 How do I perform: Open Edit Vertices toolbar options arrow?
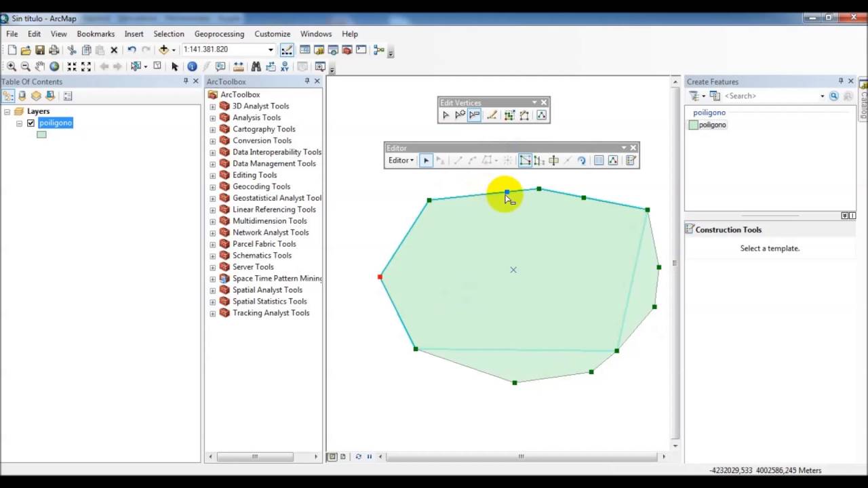point(534,102)
